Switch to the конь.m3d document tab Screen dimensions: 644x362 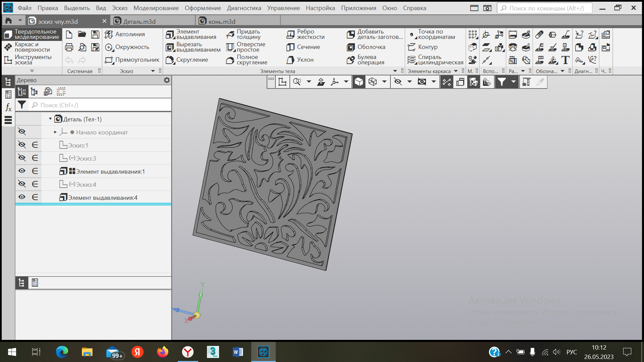click(221, 21)
